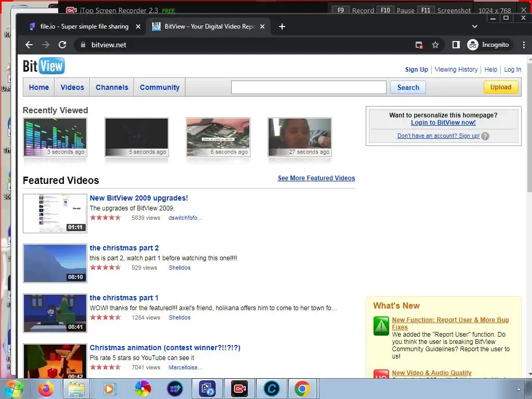Click the yellow Upload button
Viewport: 532px width, 399px height.
[x=501, y=87]
